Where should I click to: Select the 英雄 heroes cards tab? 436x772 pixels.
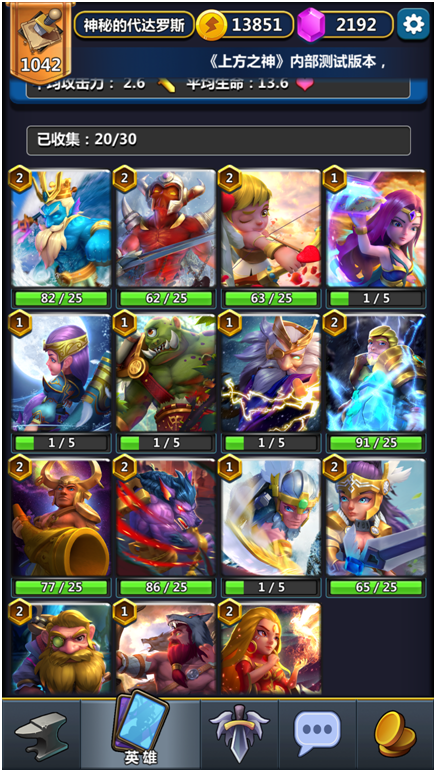pyautogui.click(x=140, y=731)
